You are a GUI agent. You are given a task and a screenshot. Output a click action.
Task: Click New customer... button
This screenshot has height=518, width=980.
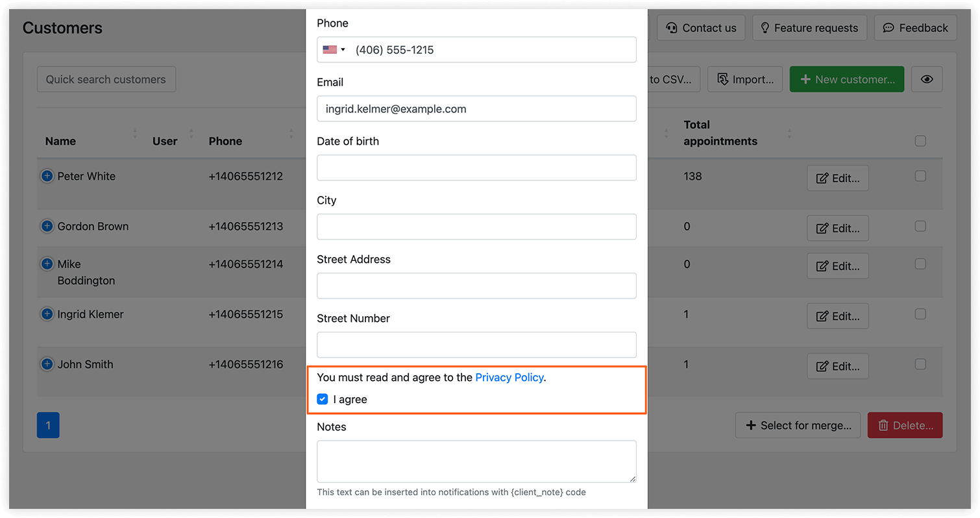(x=847, y=79)
